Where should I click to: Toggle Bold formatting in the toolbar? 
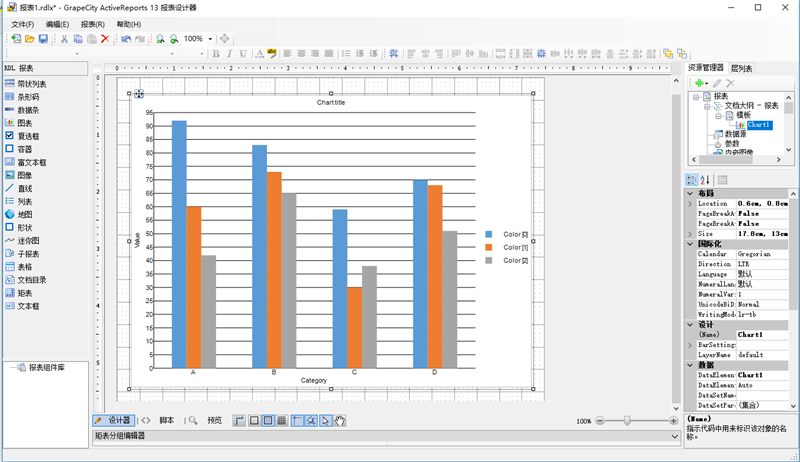pos(215,54)
